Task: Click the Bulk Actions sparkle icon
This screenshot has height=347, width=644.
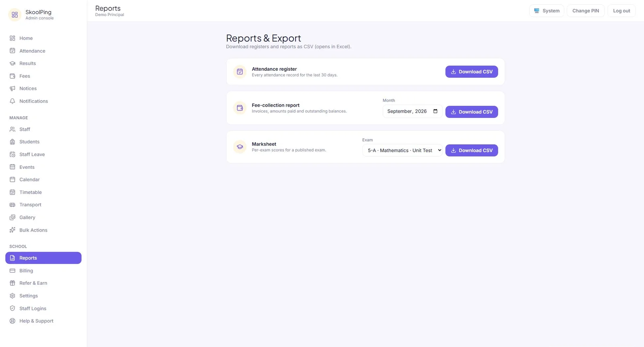Action: point(12,230)
